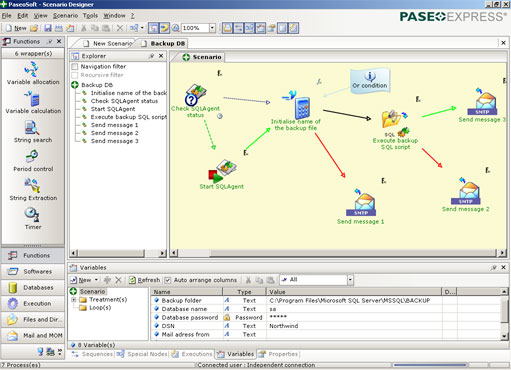Open the Special Nodes bottom tab
The image size is (511, 370).
[x=142, y=354]
